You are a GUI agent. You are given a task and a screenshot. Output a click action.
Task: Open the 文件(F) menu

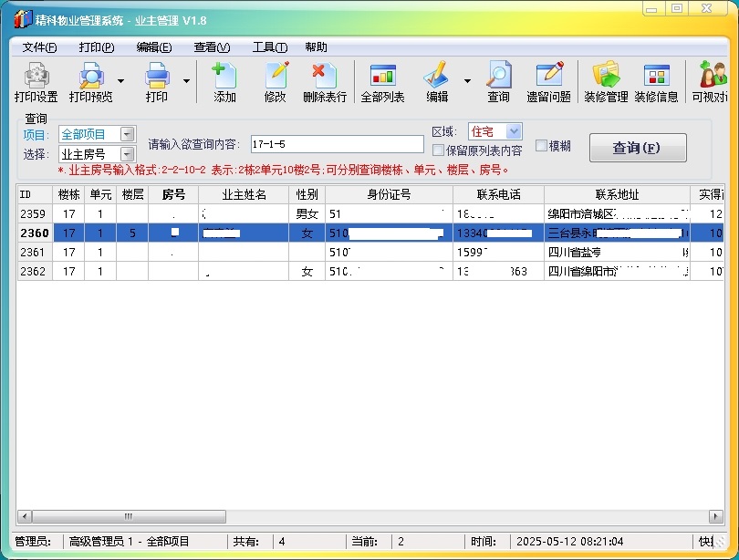point(39,47)
